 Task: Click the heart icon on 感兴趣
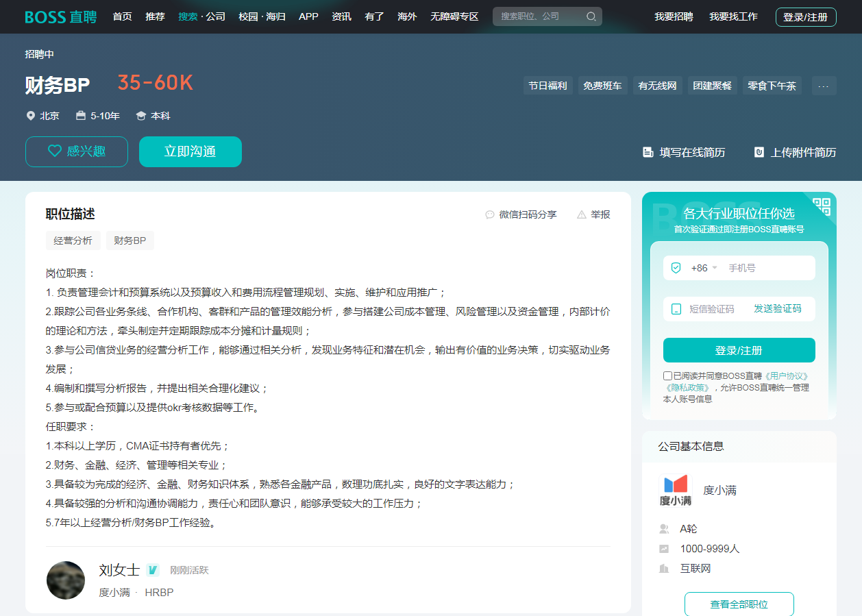coord(55,151)
